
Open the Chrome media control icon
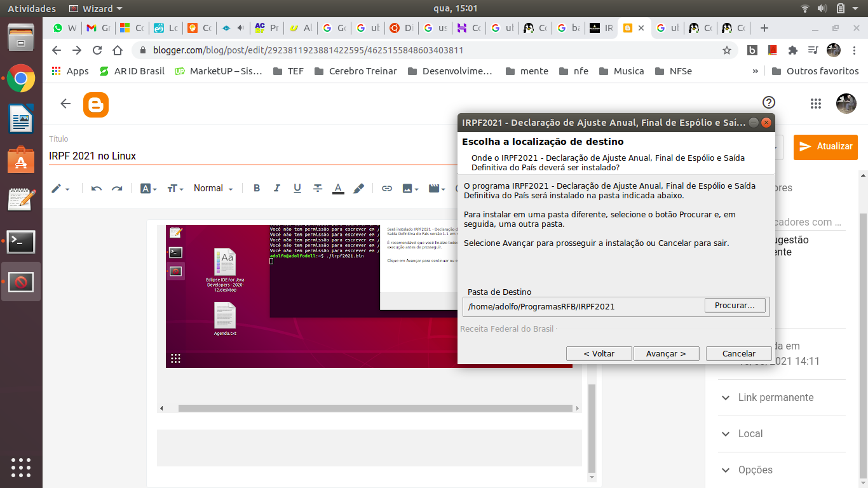coord(813,50)
